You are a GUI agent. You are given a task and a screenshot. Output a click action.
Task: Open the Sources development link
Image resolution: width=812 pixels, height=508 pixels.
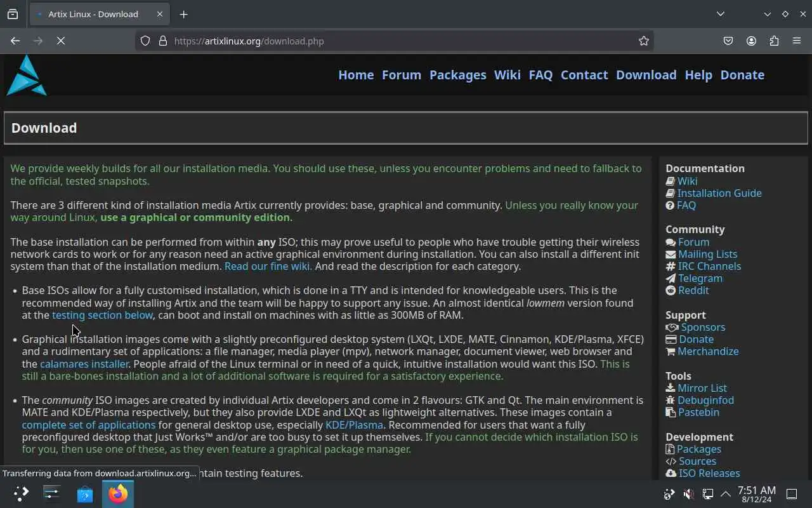click(x=697, y=461)
